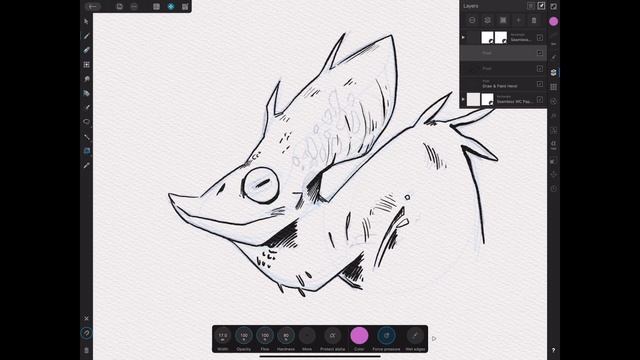Click thumbnail of Seamless WC Paper layer
Screen dimensions: 640x360
473,99
